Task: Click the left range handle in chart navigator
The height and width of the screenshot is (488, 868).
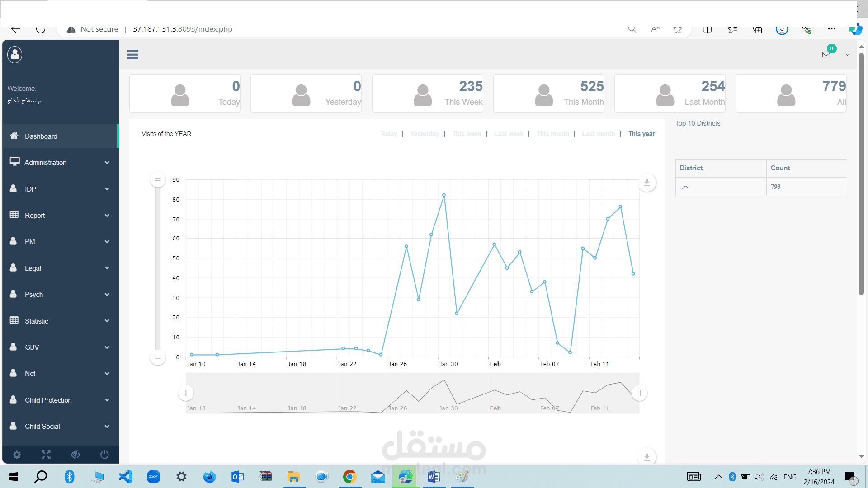Action: click(x=186, y=393)
